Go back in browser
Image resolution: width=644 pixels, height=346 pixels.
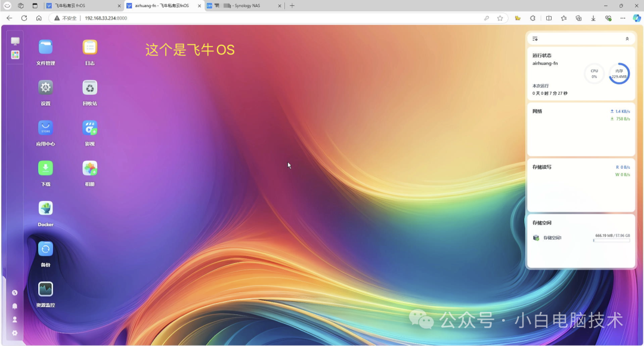(x=9, y=18)
